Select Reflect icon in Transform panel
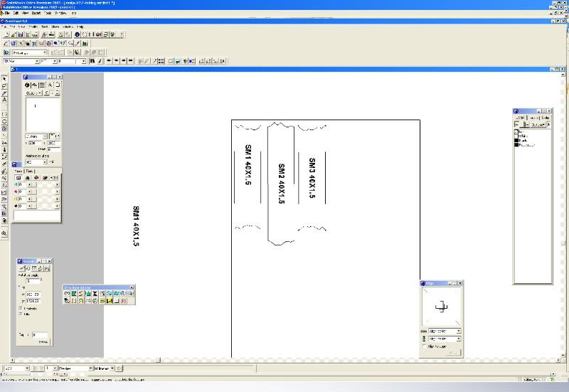The height and width of the screenshot is (392, 569). pos(46,269)
